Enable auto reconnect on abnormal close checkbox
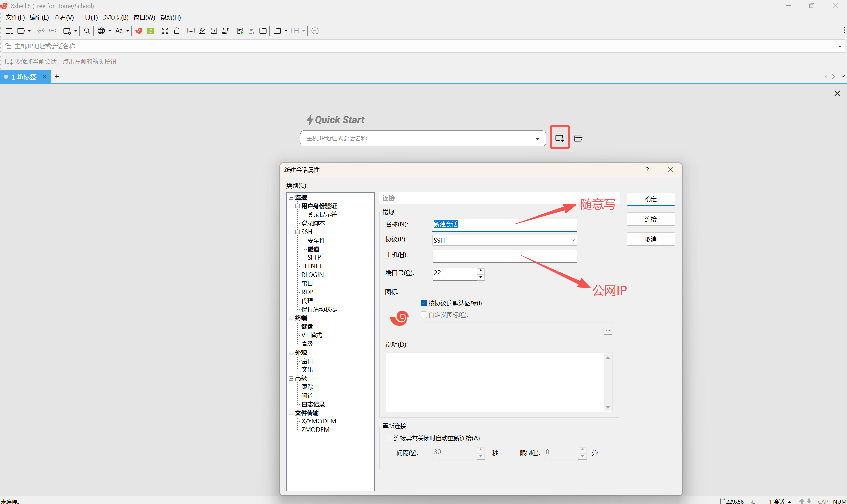 389,438
